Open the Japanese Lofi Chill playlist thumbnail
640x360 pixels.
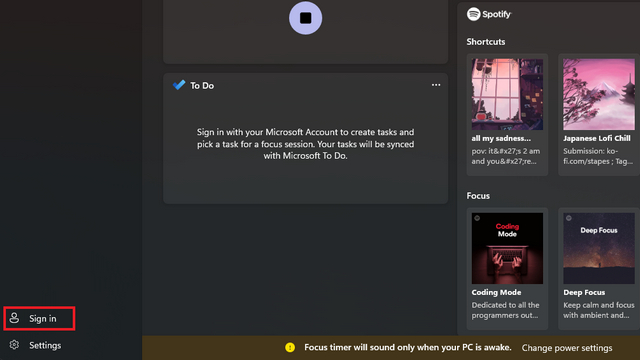coord(599,94)
